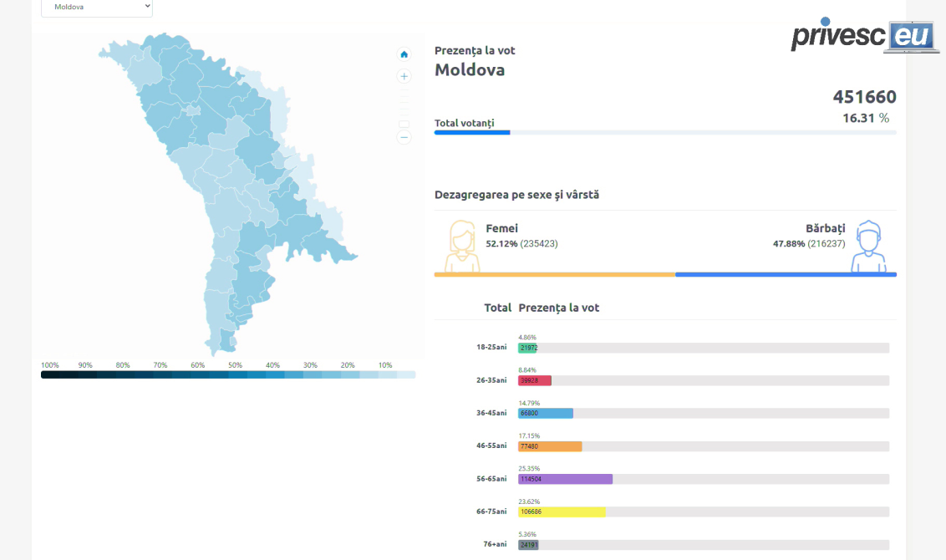Screen dimensions: 946x560
Task: Open the Moldova region dropdown
Action: pos(97,7)
